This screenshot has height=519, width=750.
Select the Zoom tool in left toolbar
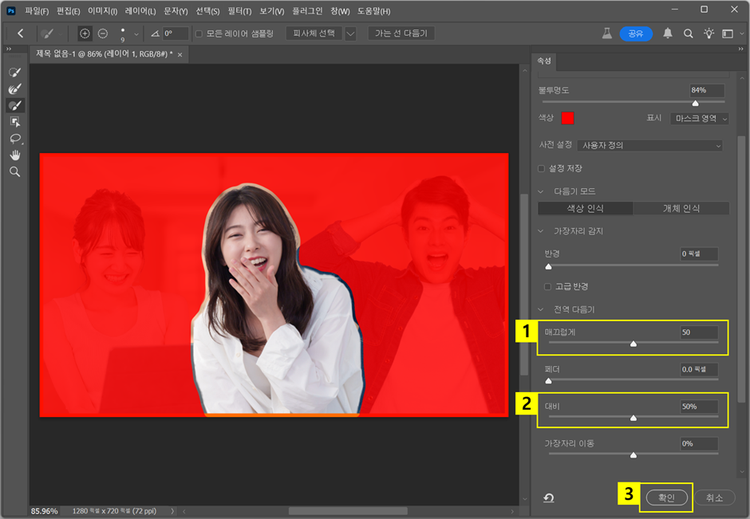15,172
